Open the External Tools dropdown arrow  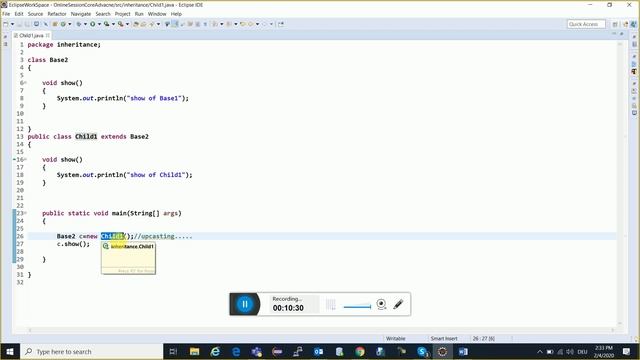[x=127, y=24]
